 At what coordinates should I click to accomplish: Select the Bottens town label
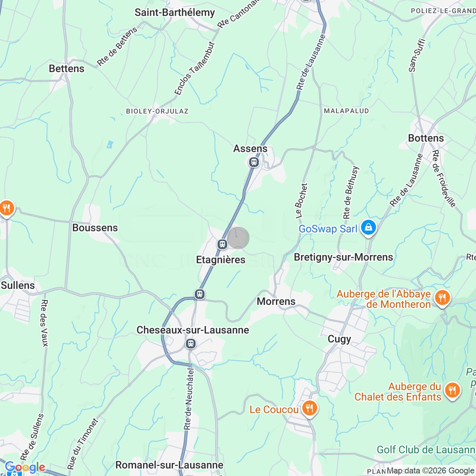click(426, 138)
